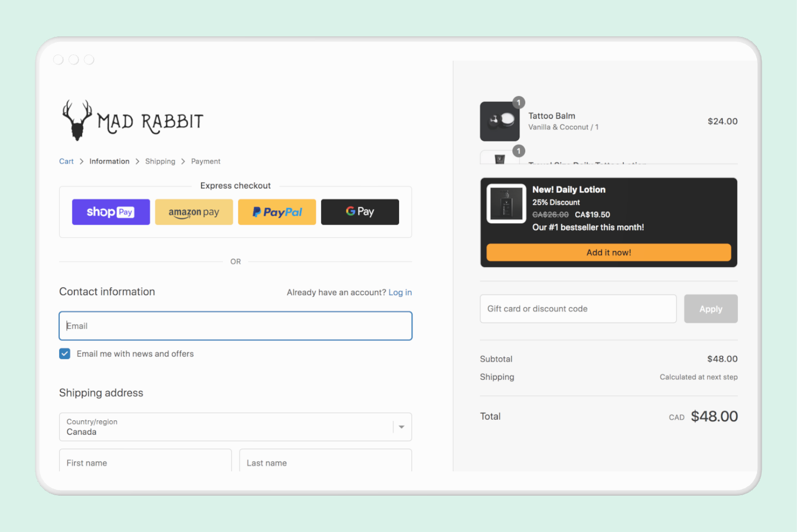The height and width of the screenshot is (532, 797).
Task: Check out using Google Pay
Action: pyautogui.click(x=360, y=212)
